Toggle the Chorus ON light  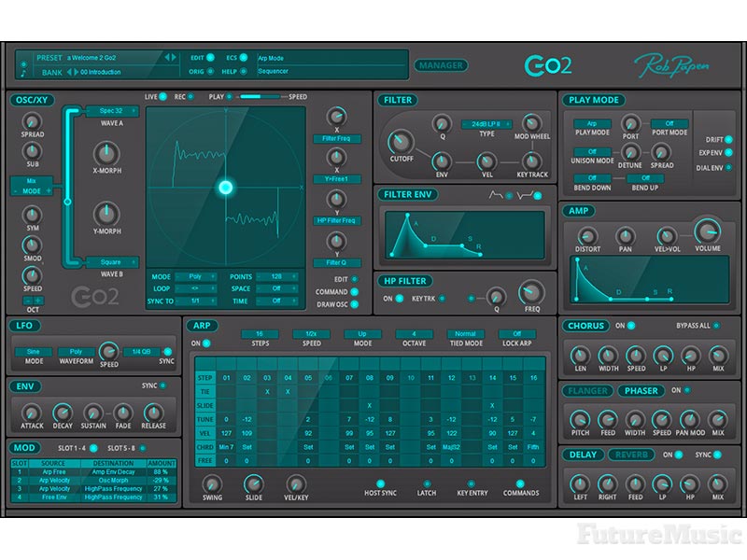pos(631,326)
